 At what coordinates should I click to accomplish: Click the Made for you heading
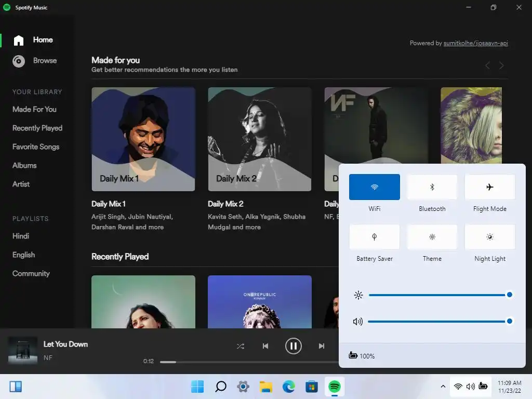[x=116, y=60]
